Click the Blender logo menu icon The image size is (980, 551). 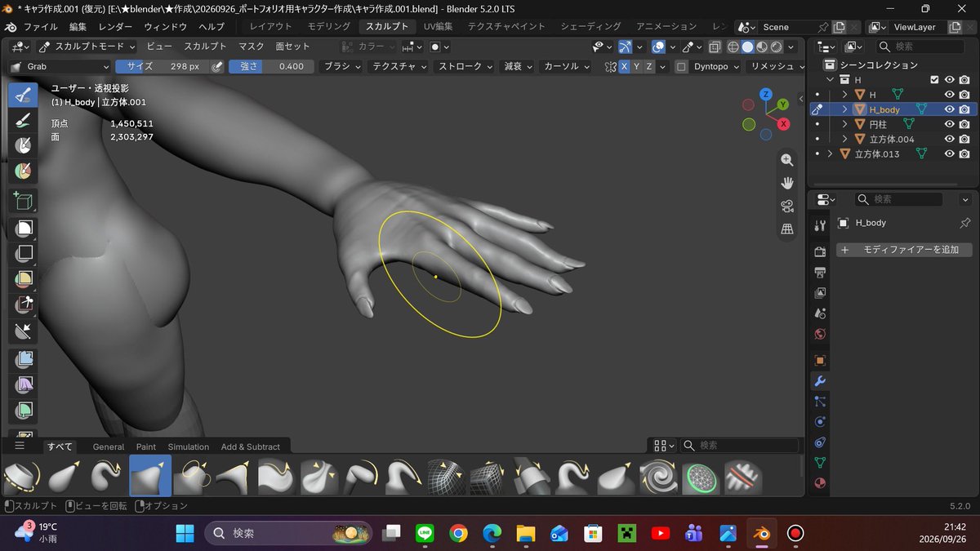click(11, 27)
